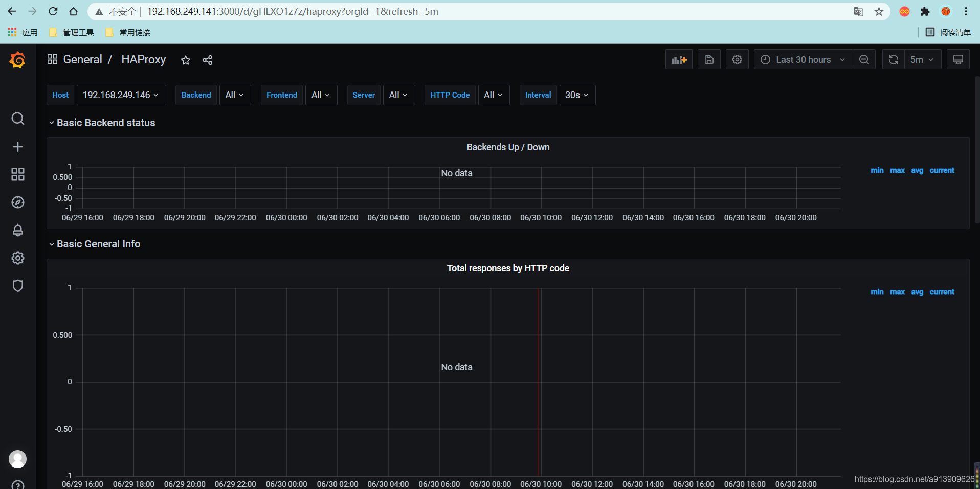Open Total responses by HTTP code panel menu
This screenshot has height=489, width=980.
(x=508, y=268)
